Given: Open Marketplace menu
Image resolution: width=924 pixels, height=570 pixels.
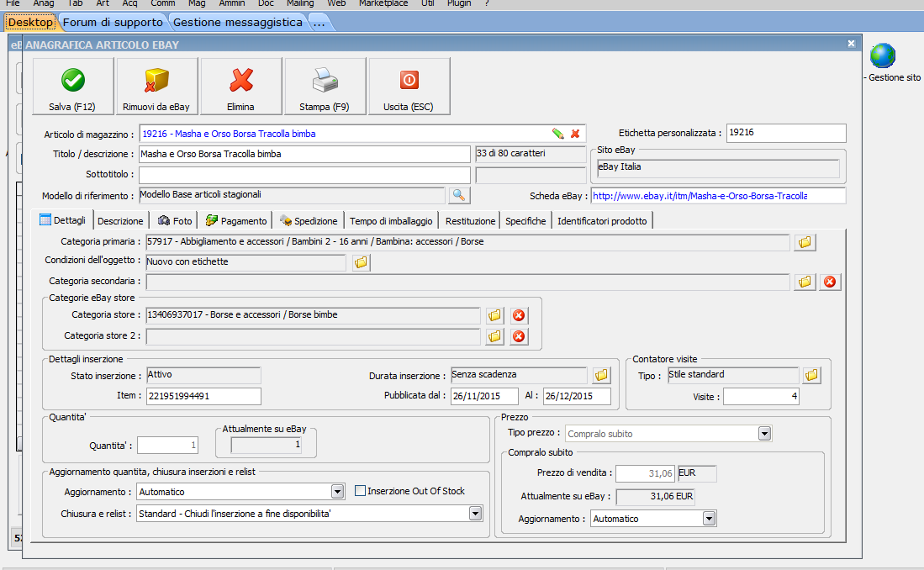Looking at the screenshot, I should (383, 3).
